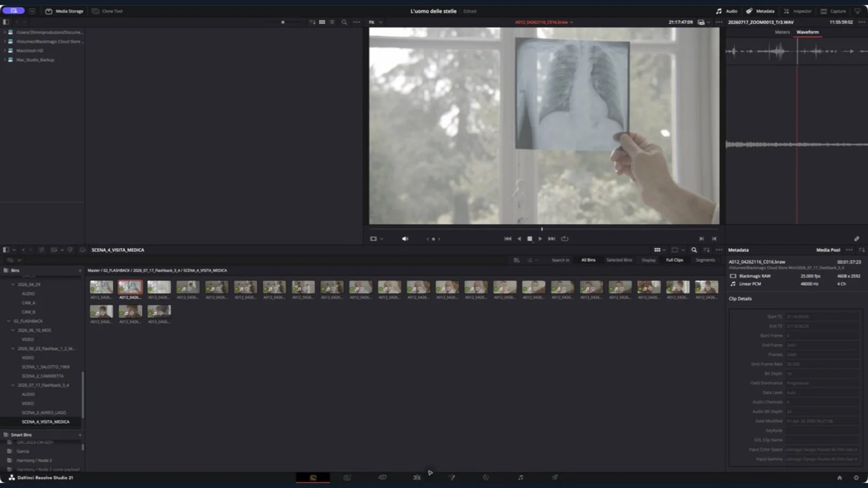
Task: Open project manager home icon
Action: (839, 478)
